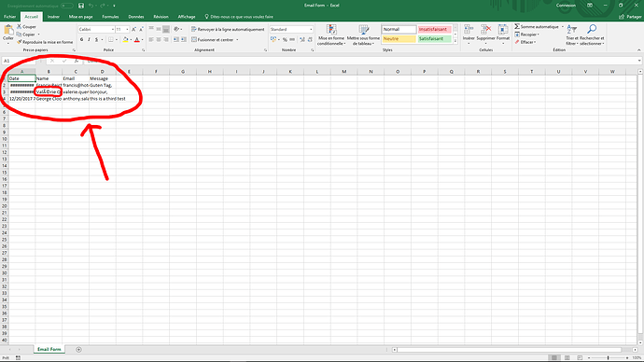Align text right
644x362 pixels.
166,40
